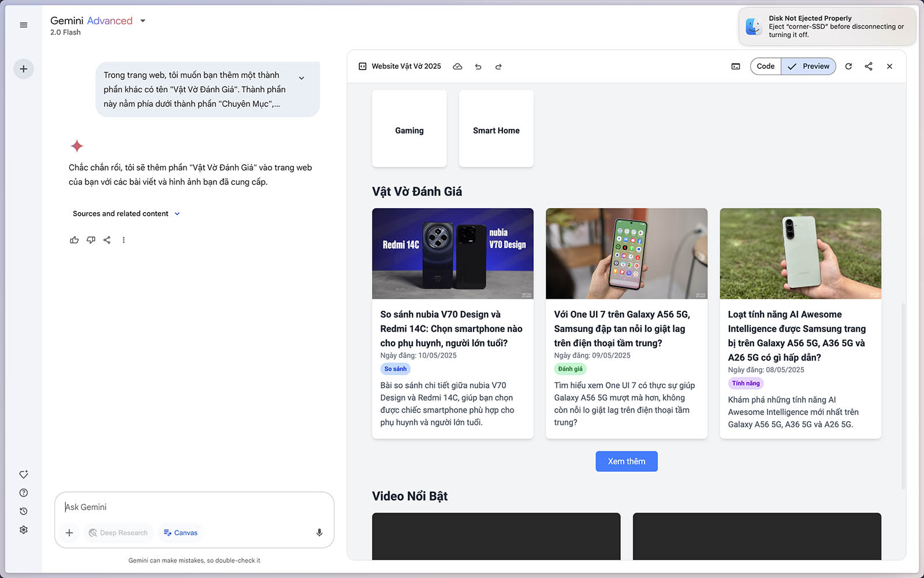924x578 pixels.
Task: Click the undo arrow in canvas toolbar
Action: 478,66
